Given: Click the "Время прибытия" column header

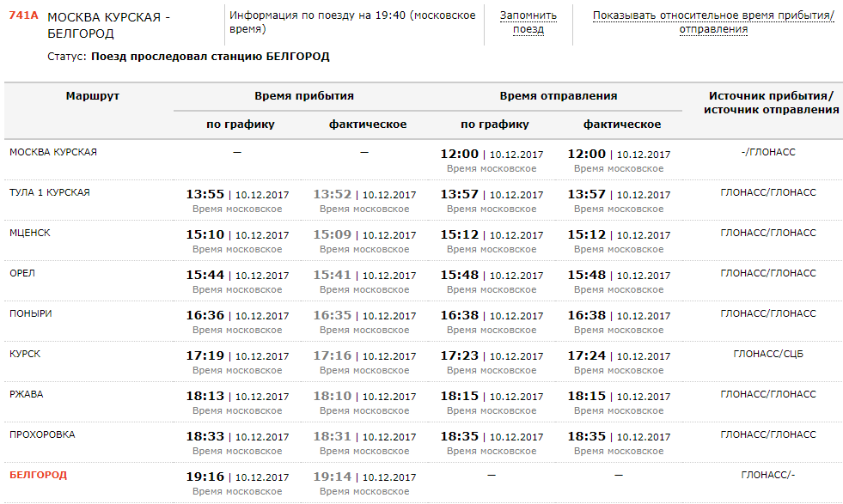Looking at the screenshot, I should 304,96.
